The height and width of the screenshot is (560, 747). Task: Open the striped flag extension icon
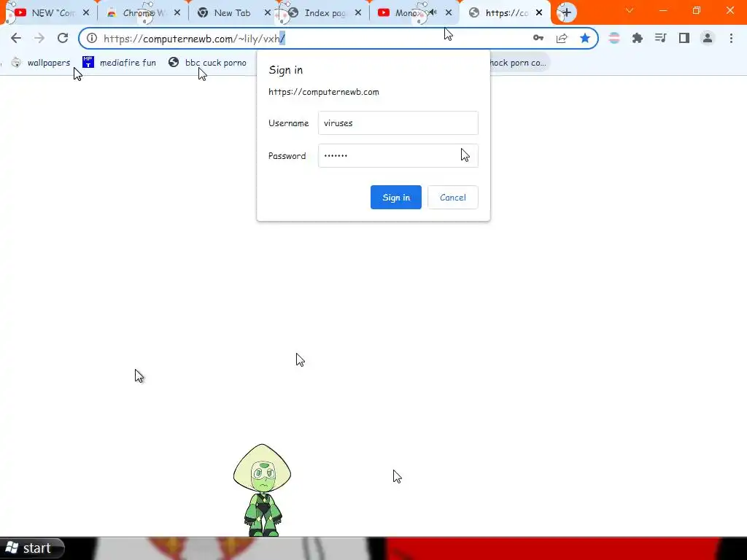pos(614,38)
